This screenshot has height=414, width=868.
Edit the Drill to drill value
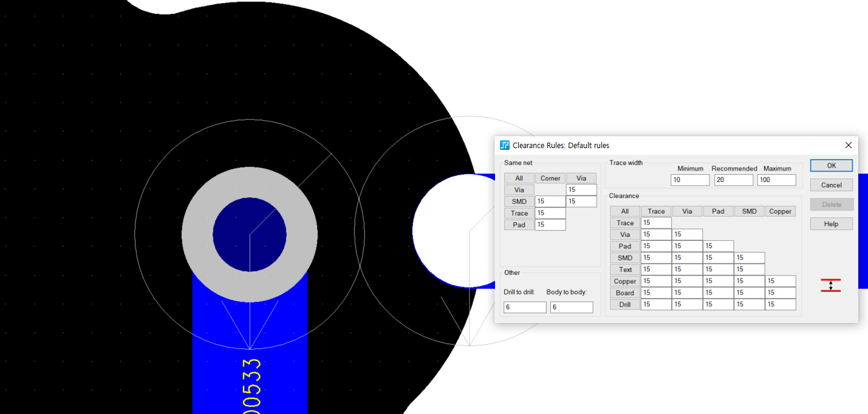(525, 308)
